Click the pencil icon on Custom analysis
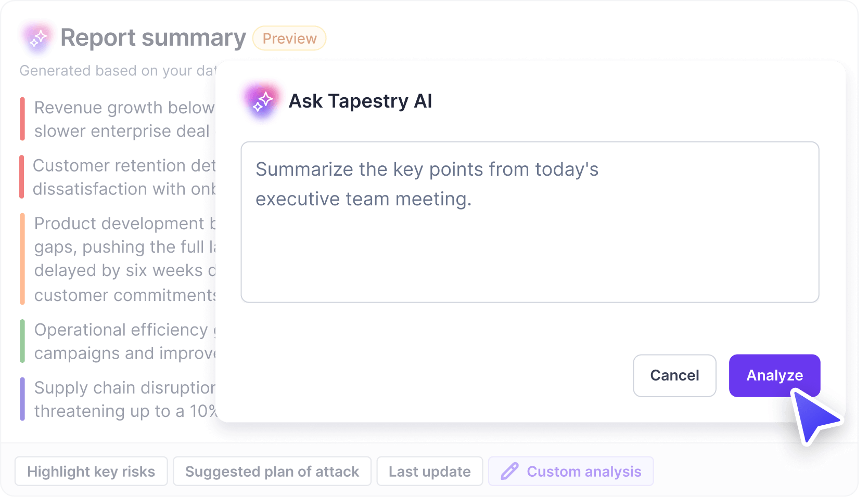This screenshot has width=868, height=497. 509,471
